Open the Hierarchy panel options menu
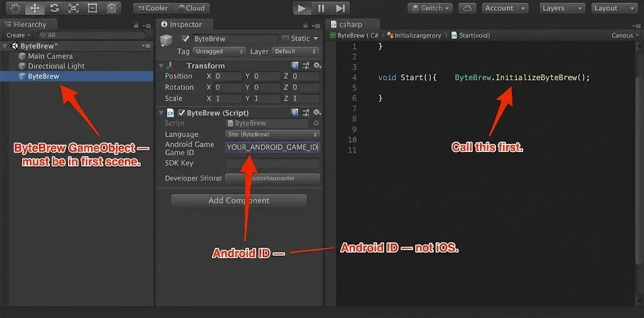This screenshot has width=644, height=318. point(146,26)
